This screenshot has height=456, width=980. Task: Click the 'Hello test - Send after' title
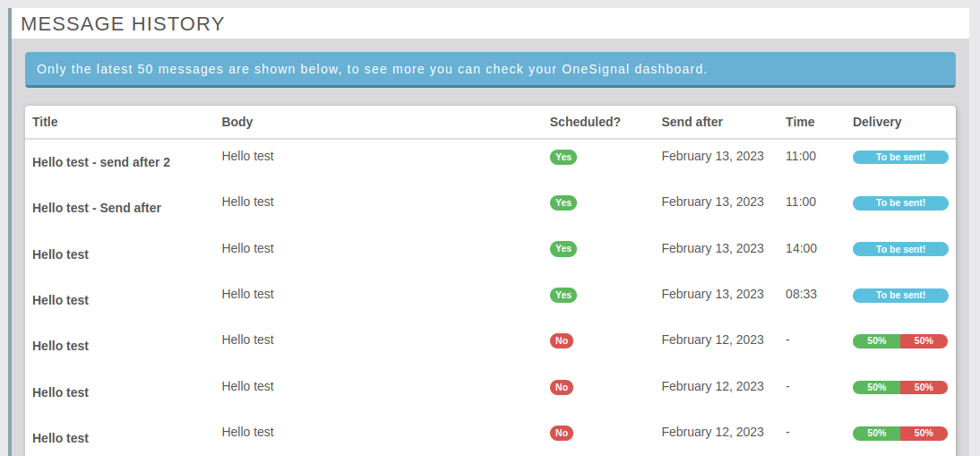click(x=97, y=208)
